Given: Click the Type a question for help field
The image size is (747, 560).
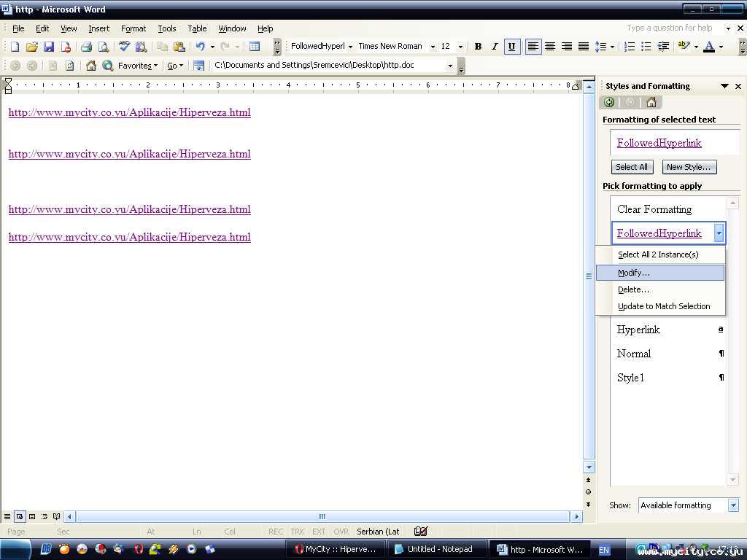Looking at the screenshot, I should pyautogui.click(x=671, y=28).
